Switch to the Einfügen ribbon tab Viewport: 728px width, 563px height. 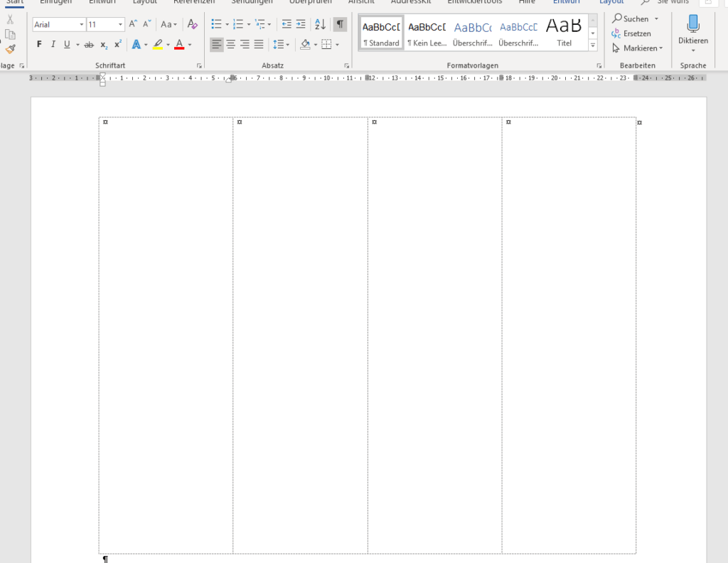tap(55, 2)
